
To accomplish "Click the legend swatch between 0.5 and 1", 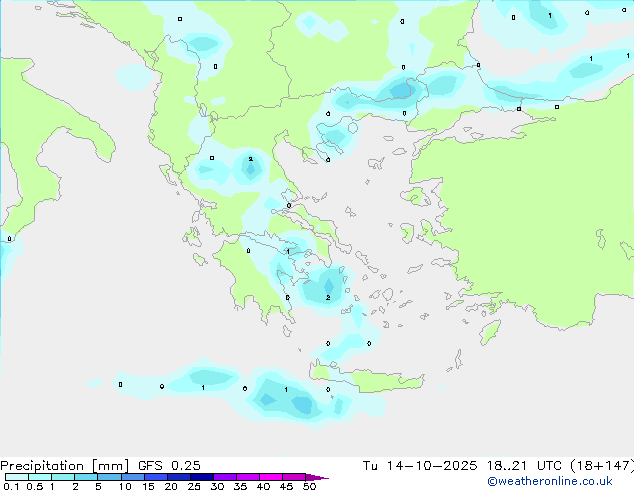I will [x=40, y=477].
